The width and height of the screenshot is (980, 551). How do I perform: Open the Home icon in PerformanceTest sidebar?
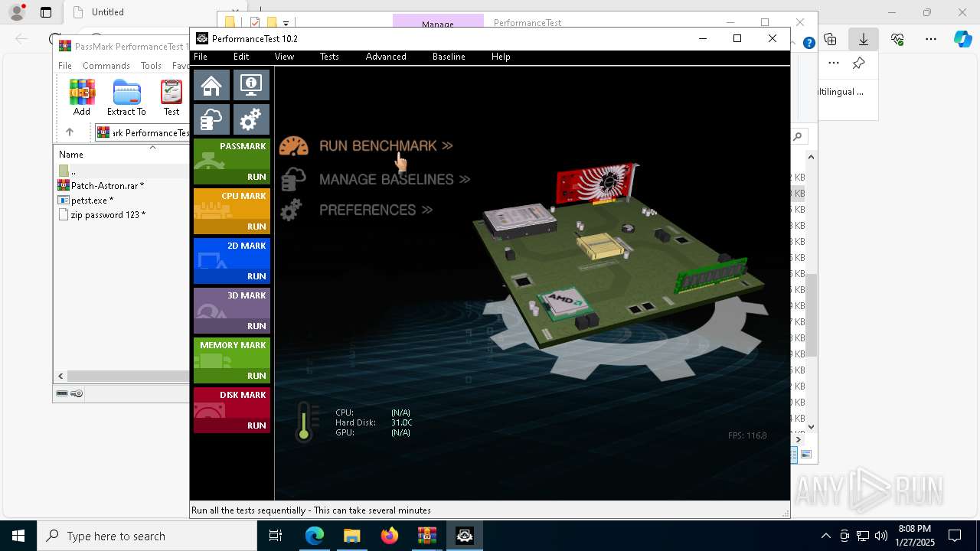tap(211, 85)
